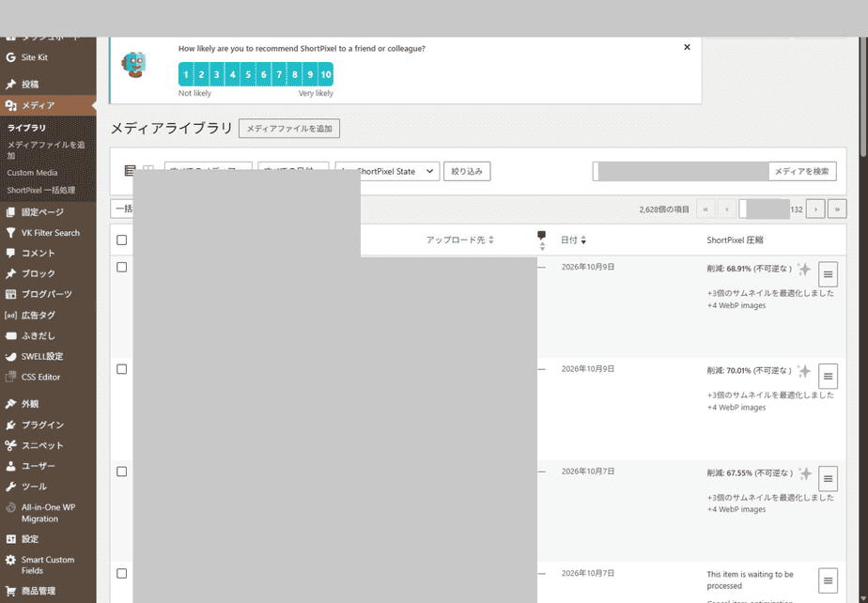868x603 pixels.
Task: Open the ShortPixel State filter dropdown
Action: tap(387, 171)
